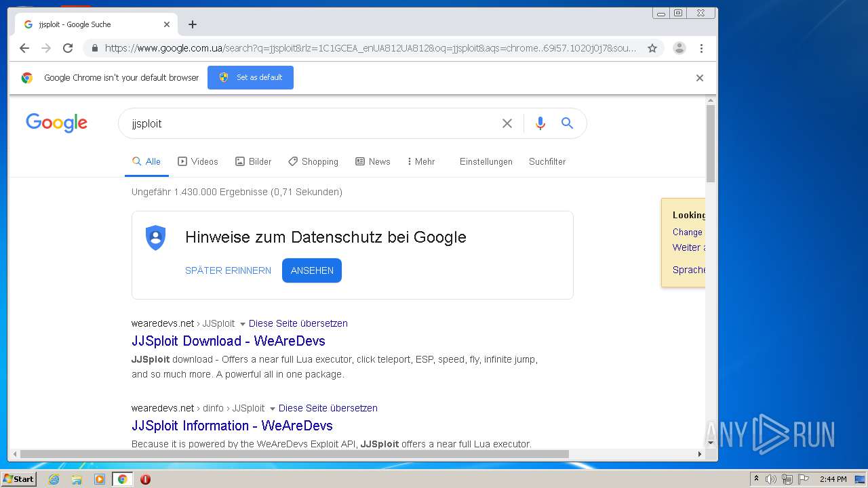Open a new tab with plus button

(x=193, y=24)
